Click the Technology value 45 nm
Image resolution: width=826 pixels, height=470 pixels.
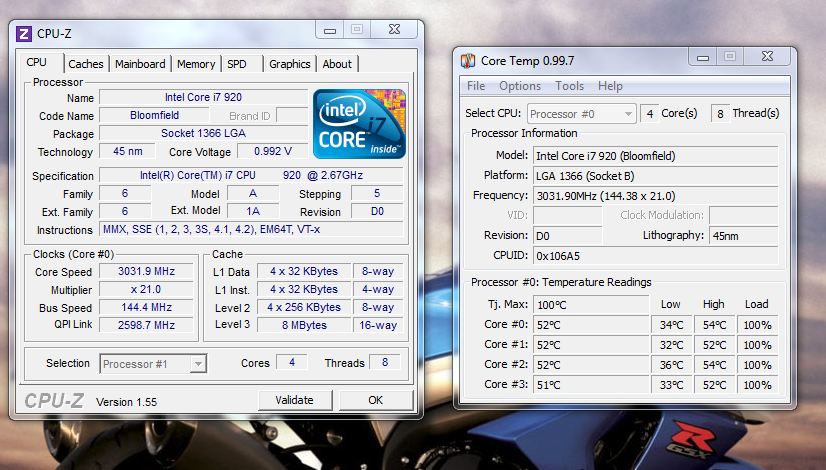(x=127, y=151)
